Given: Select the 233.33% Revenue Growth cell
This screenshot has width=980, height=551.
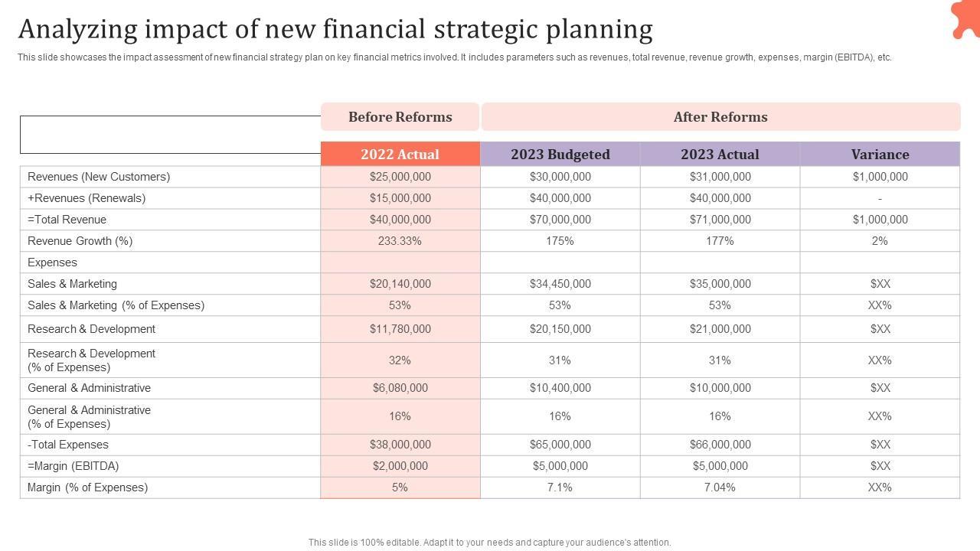Looking at the screenshot, I should pos(400,241).
